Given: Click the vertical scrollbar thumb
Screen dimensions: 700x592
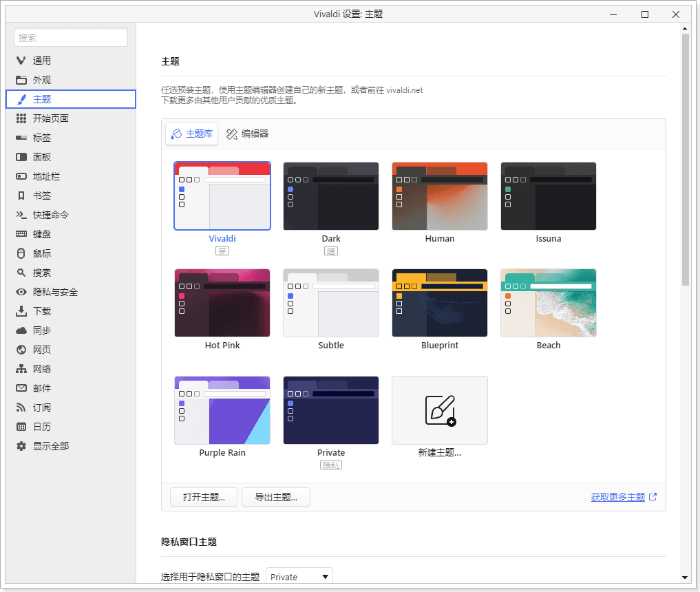Looking at the screenshot, I should click(x=686, y=160).
